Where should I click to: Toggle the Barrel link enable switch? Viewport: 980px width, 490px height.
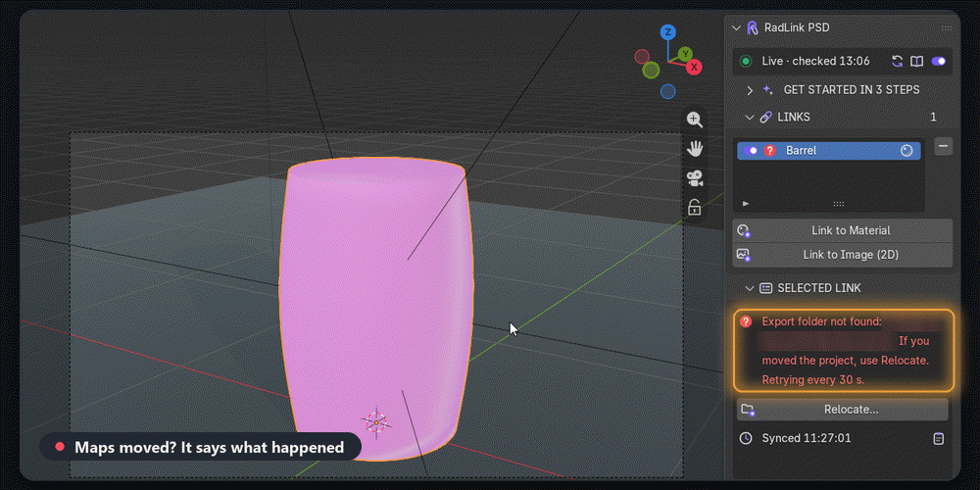[750, 151]
